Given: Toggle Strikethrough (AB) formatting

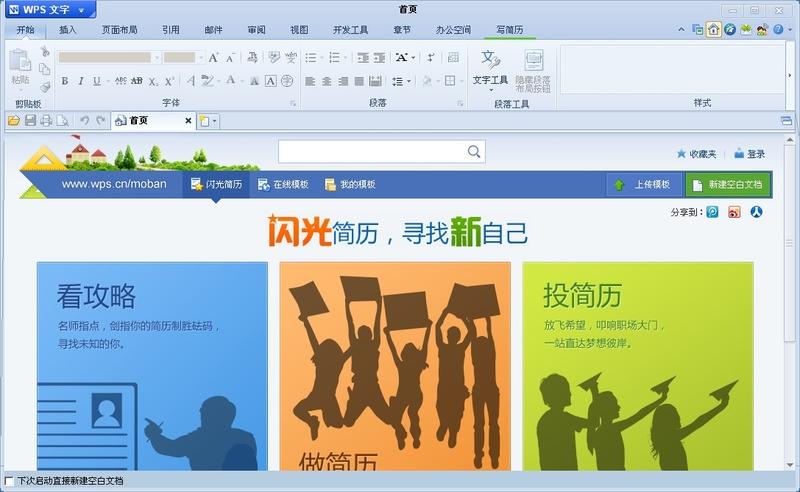Looking at the screenshot, I should pyautogui.click(x=137, y=81).
